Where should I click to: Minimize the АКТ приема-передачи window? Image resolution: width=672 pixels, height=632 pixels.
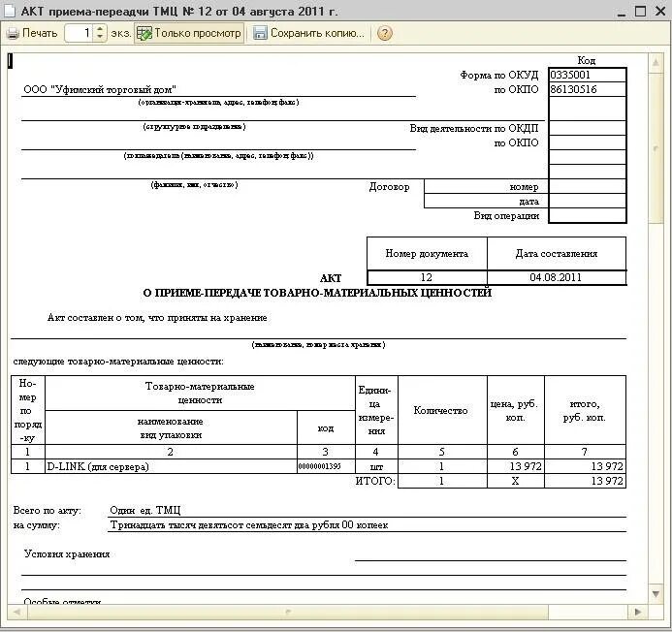[622, 12]
